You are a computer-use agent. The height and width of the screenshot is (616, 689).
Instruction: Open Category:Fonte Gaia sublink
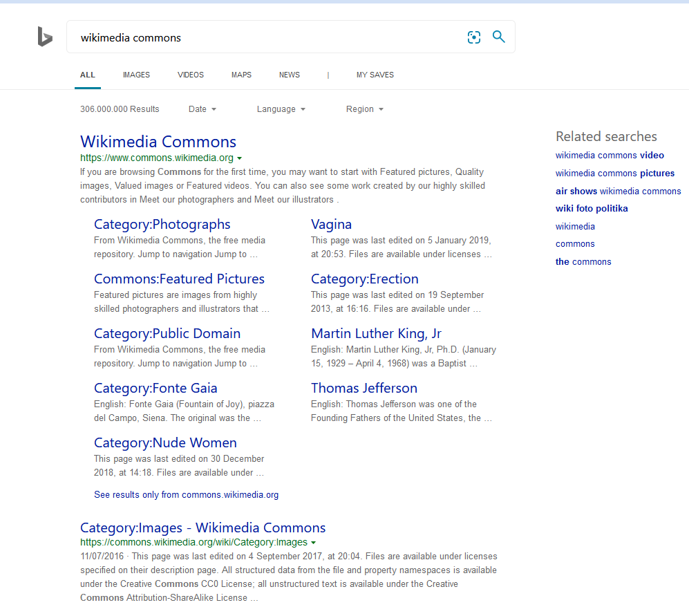point(155,388)
